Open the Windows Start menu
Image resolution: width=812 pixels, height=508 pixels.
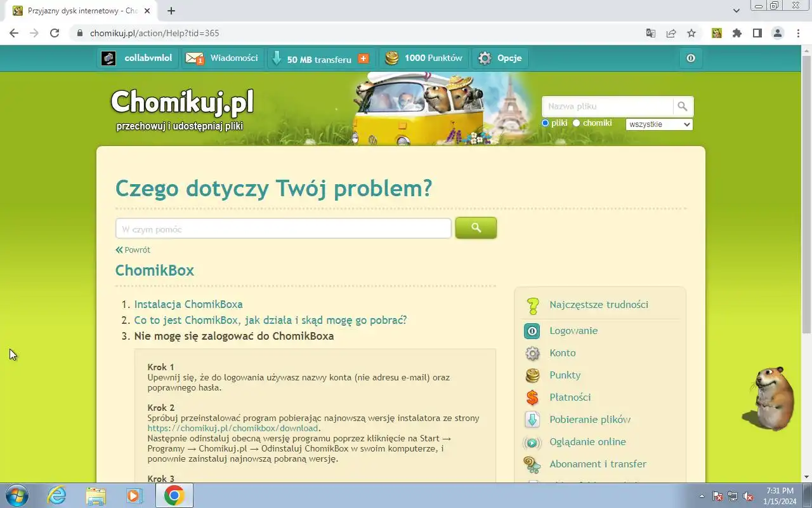coord(16,495)
